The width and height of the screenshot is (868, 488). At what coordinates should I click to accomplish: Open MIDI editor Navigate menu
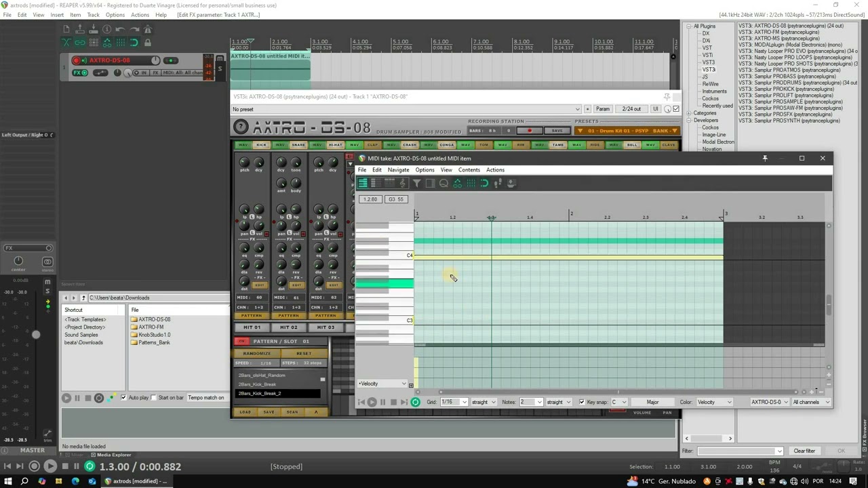[x=398, y=170]
